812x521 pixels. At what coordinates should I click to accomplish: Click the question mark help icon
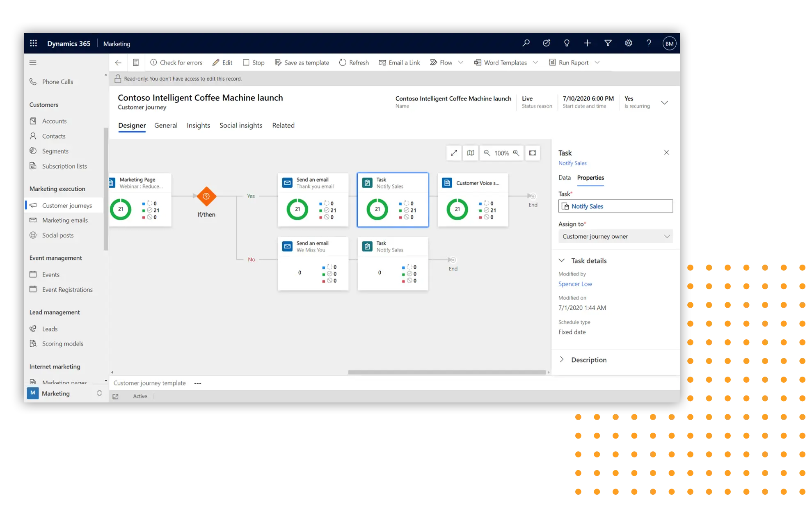649,43
